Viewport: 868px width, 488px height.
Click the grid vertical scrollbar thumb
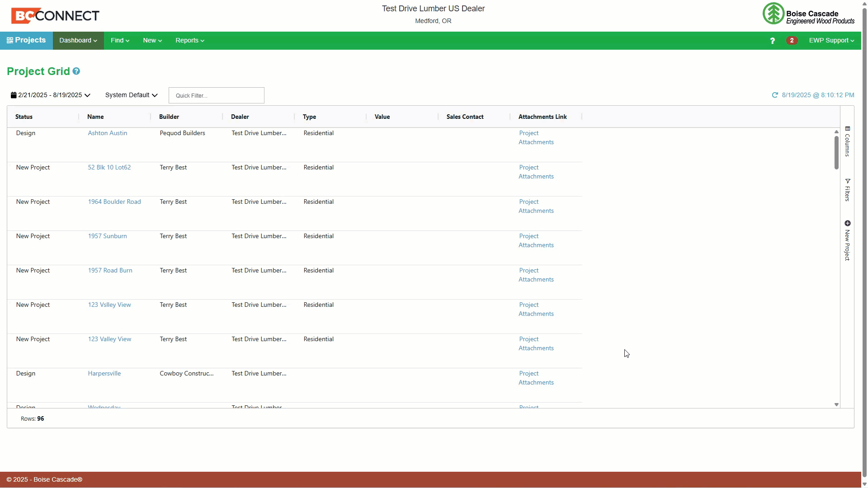(x=836, y=153)
